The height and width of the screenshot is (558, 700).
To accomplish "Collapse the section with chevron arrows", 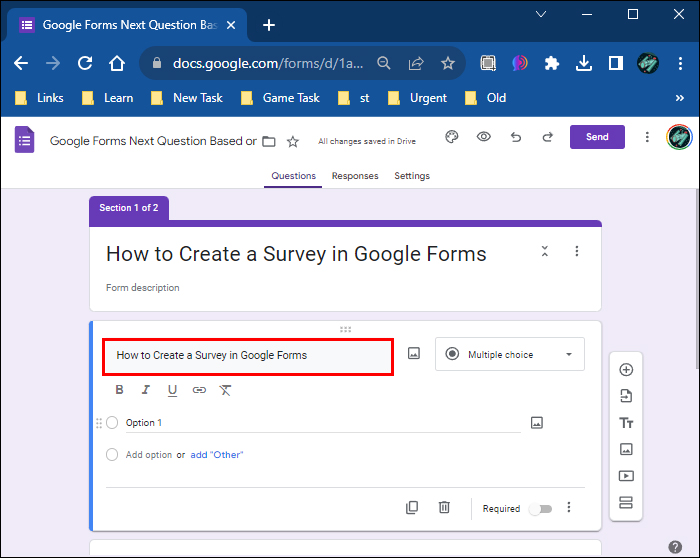I will tap(545, 251).
